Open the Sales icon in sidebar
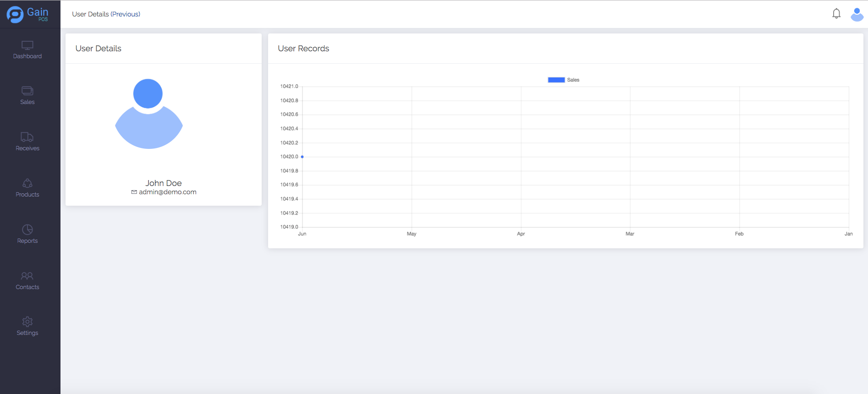Screen dimensions: 868x394 (27, 91)
